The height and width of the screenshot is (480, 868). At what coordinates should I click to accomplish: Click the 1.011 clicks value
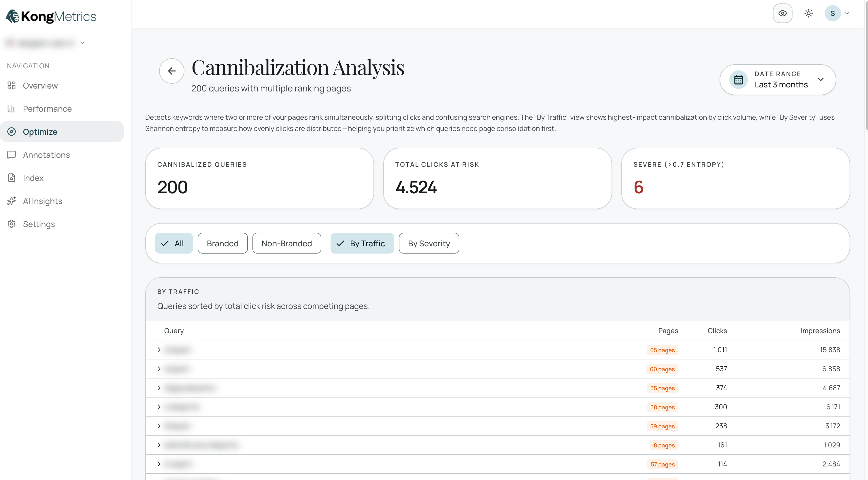[720, 350]
